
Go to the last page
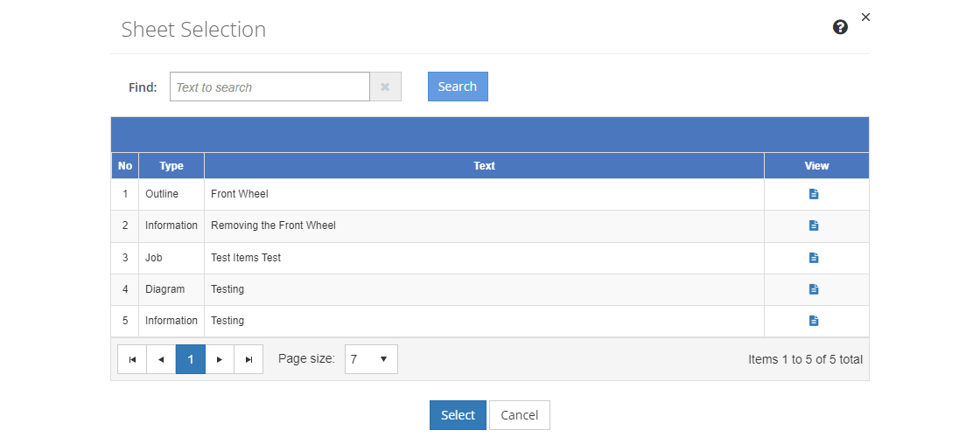248,359
